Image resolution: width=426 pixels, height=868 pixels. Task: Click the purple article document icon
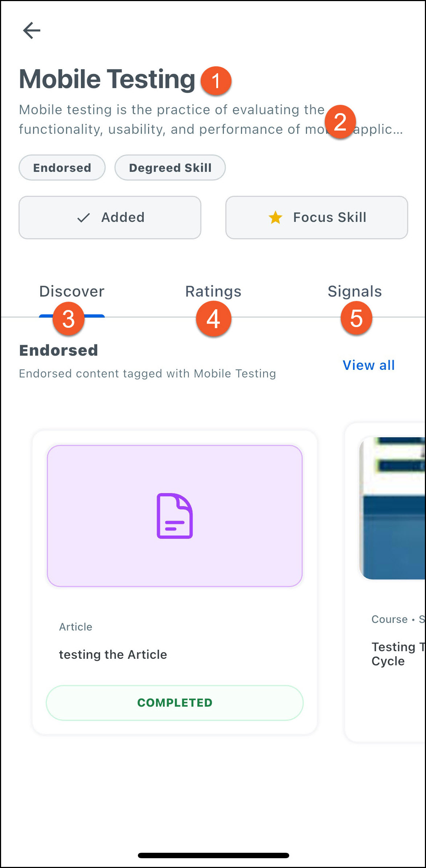(175, 516)
